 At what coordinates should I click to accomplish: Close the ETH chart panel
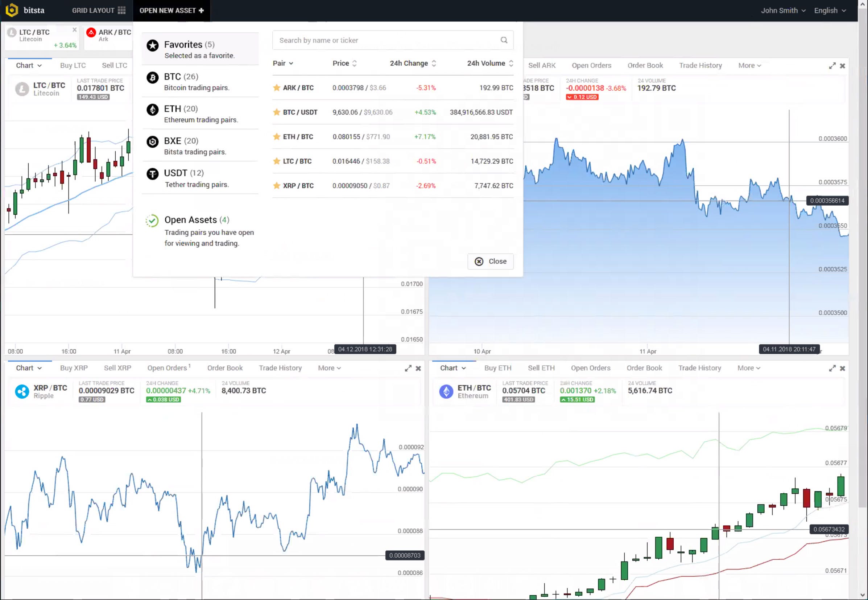pyautogui.click(x=843, y=369)
